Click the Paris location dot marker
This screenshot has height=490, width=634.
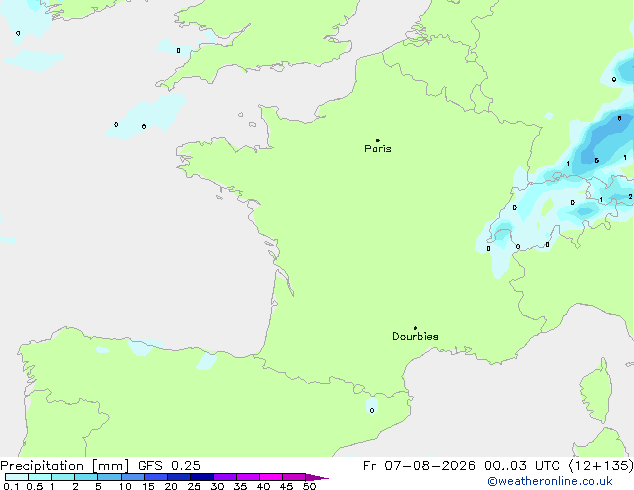378,140
